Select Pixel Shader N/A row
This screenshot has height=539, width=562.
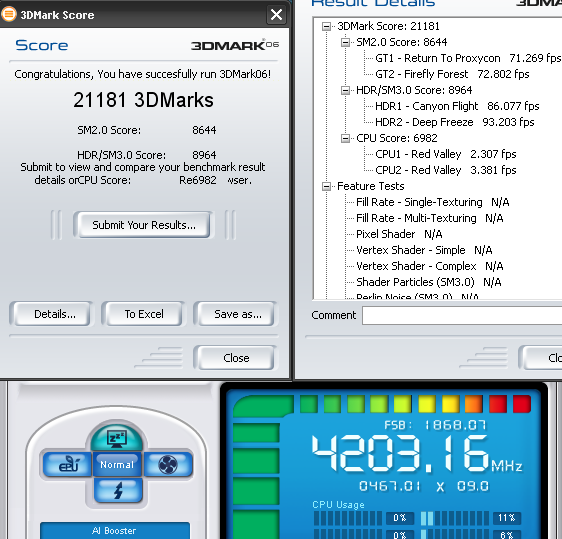pos(399,234)
